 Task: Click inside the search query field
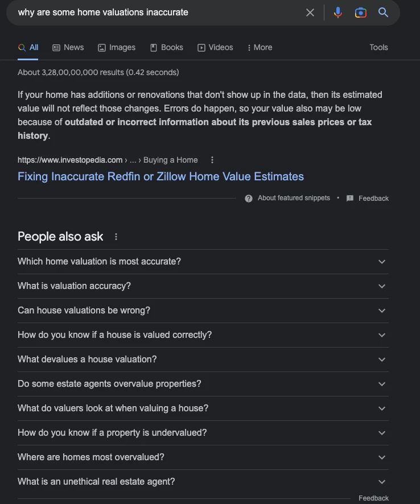[x=158, y=13]
